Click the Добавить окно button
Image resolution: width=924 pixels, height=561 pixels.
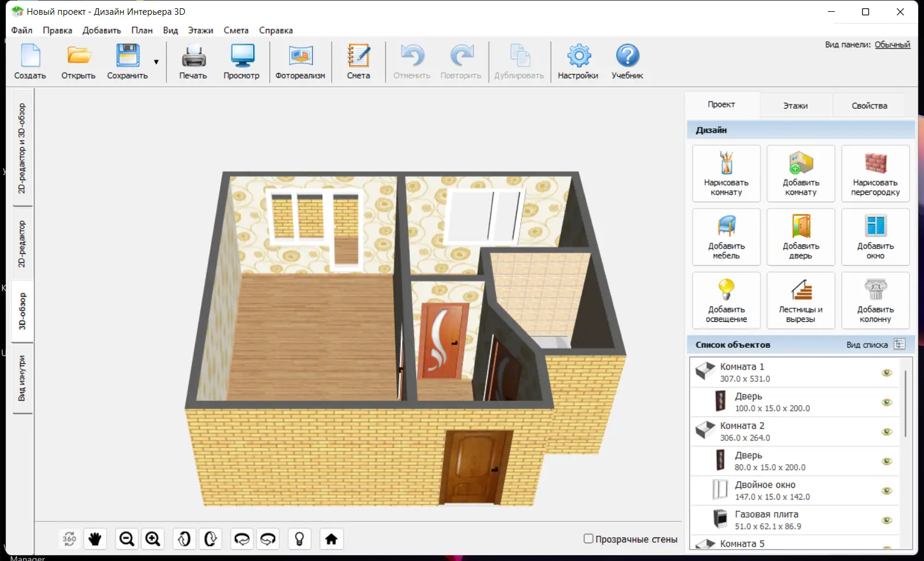coord(875,237)
